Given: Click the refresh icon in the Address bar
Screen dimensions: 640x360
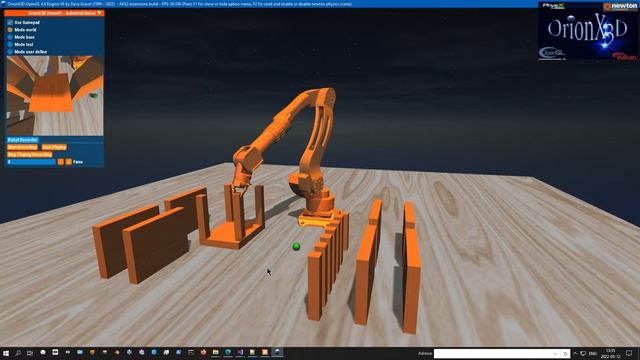Looking at the screenshot, I should (565, 353).
